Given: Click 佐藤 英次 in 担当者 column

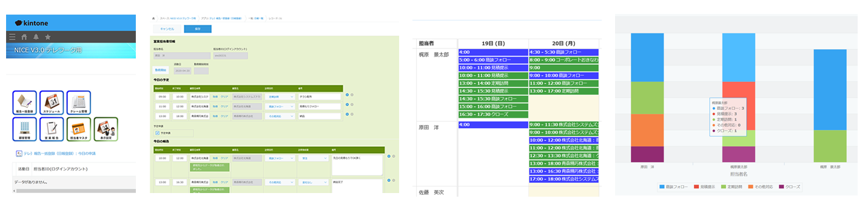Looking at the screenshot, I should pyautogui.click(x=431, y=192).
